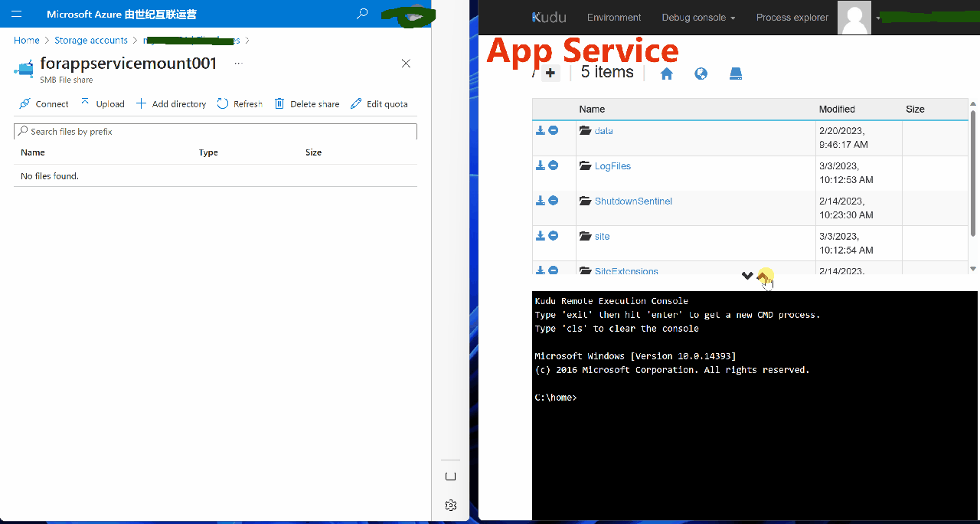The width and height of the screenshot is (980, 524).
Task: Open the Kudu home directory icon
Action: 667,73
